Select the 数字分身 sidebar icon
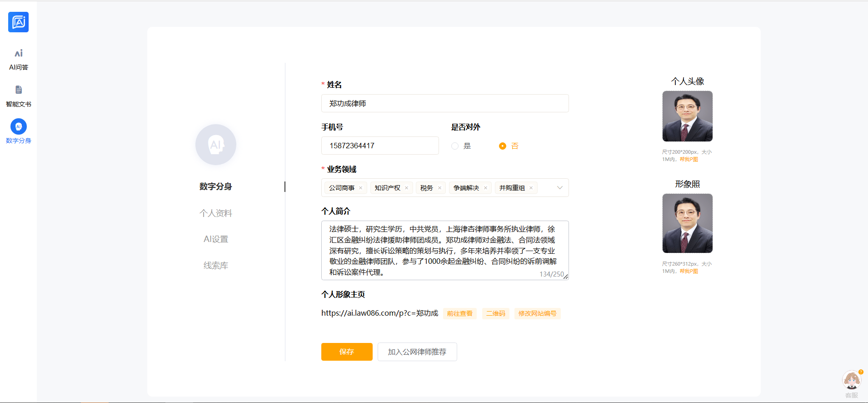 click(18, 126)
